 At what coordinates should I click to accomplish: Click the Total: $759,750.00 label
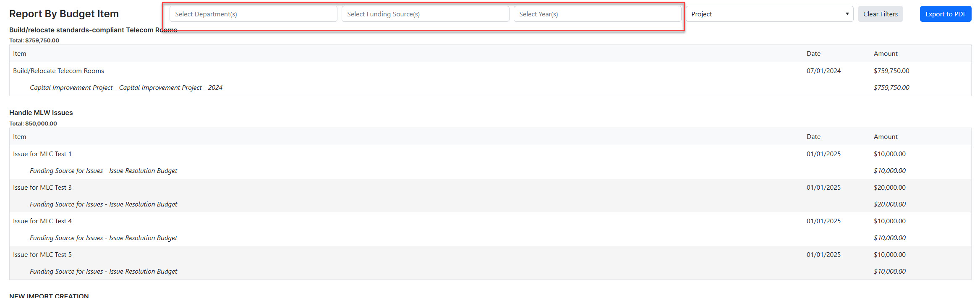pos(34,40)
